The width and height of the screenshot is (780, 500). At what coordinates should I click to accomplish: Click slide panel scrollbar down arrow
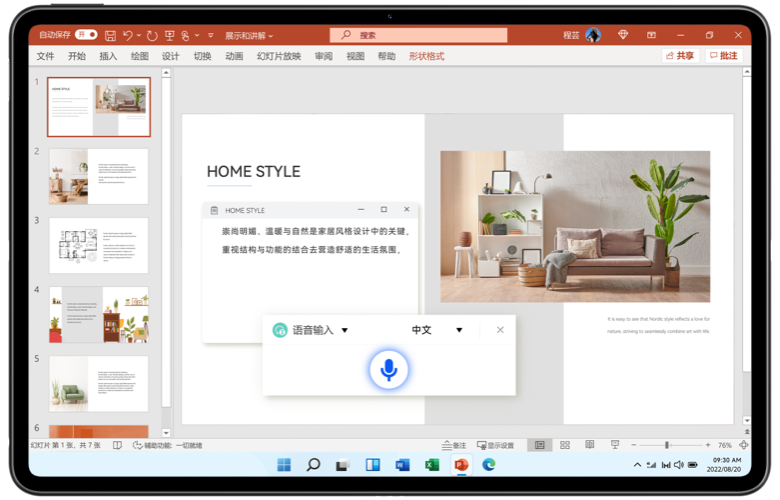point(166,433)
